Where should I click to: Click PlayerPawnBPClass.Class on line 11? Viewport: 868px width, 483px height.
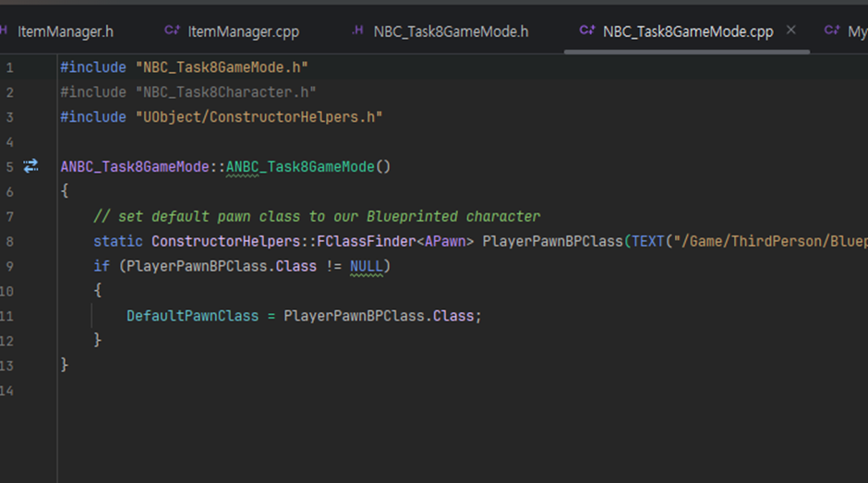click(x=379, y=316)
